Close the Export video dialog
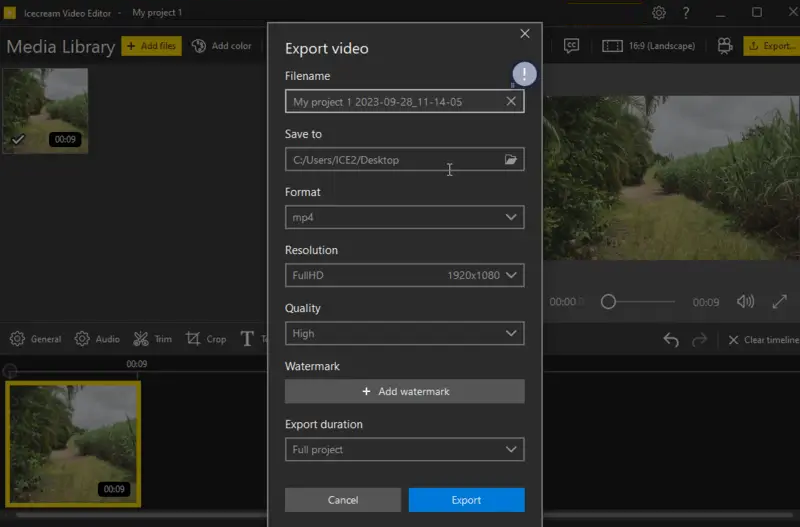 tap(525, 34)
